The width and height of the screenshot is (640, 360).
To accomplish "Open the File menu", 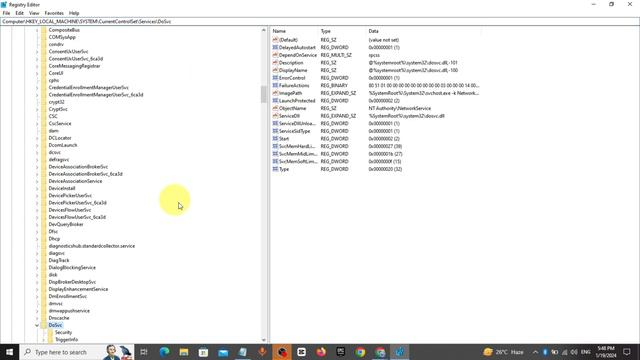I will (x=6, y=13).
